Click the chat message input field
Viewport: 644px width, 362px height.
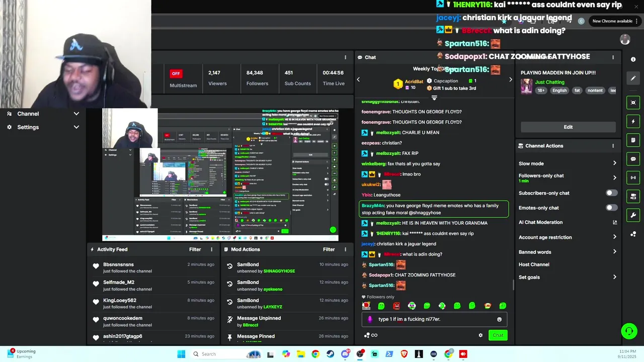(434, 319)
